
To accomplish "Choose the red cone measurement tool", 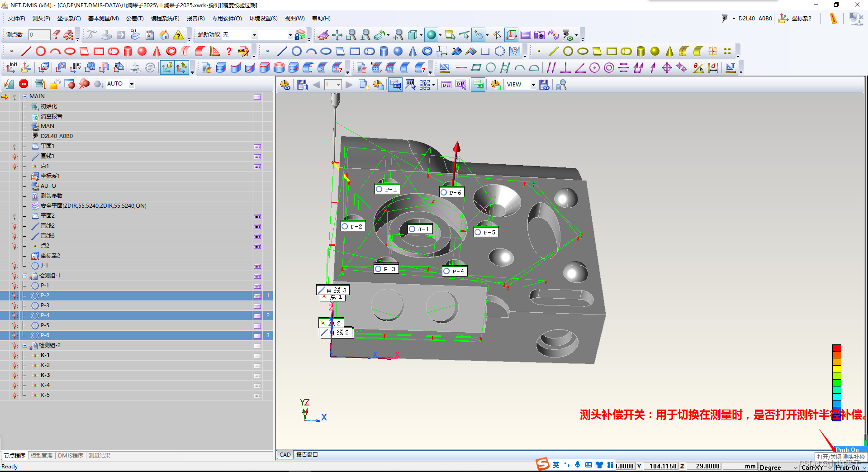I will tap(157, 51).
